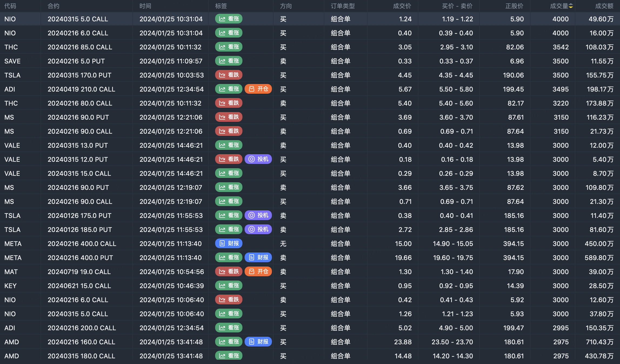Image resolution: width=620 pixels, height=364 pixels.
Task: Click the 看跌 tag on MS 90.0 PUT
Action: tap(229, 117)
